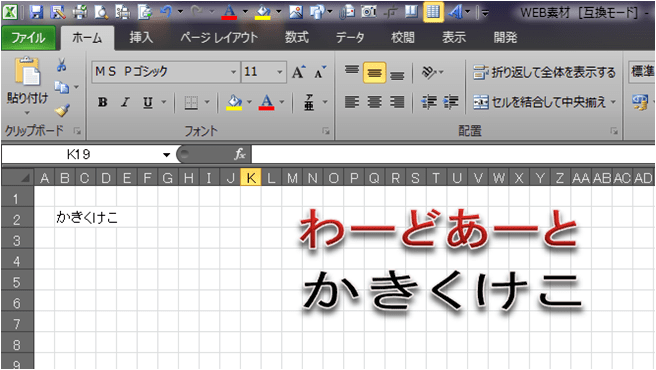Show phonetic furigana icon
Screen dimensions: 656x370
[x=309, y=102]
